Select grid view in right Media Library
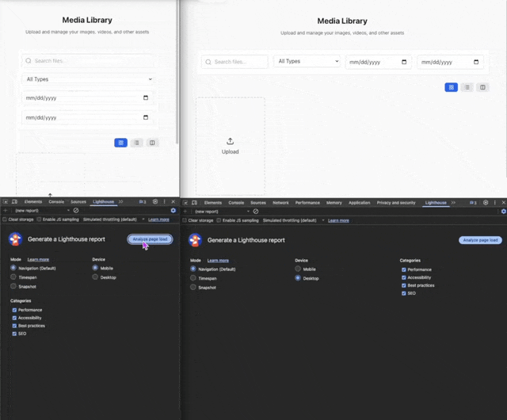 pos(452,87)
